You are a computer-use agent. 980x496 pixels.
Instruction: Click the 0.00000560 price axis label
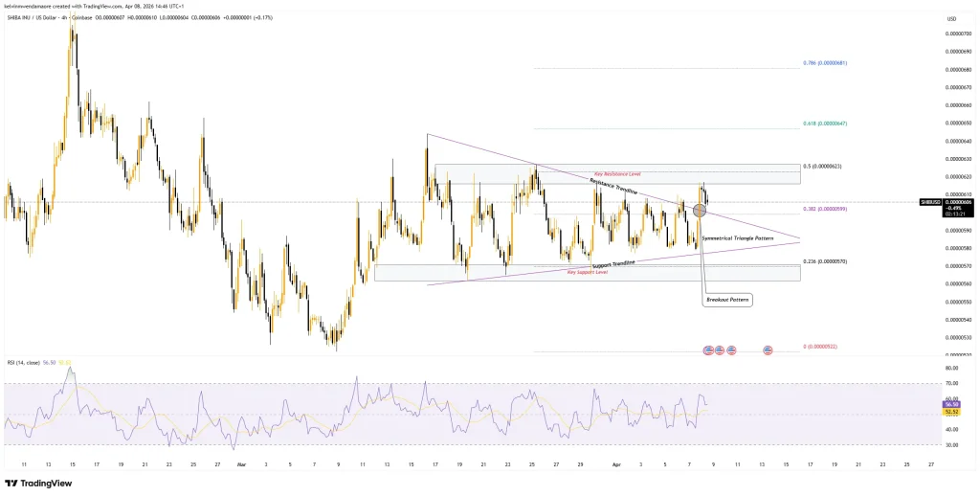point(958,284)
